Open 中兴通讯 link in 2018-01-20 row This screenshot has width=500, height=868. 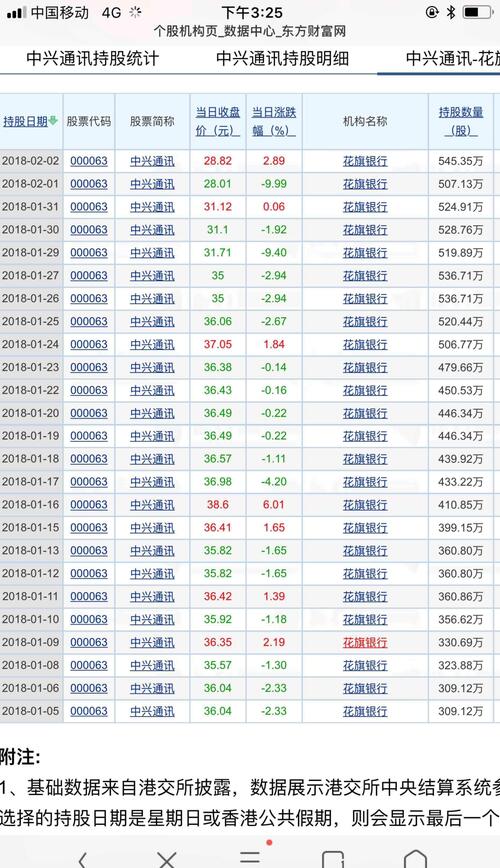pos(152,413)
